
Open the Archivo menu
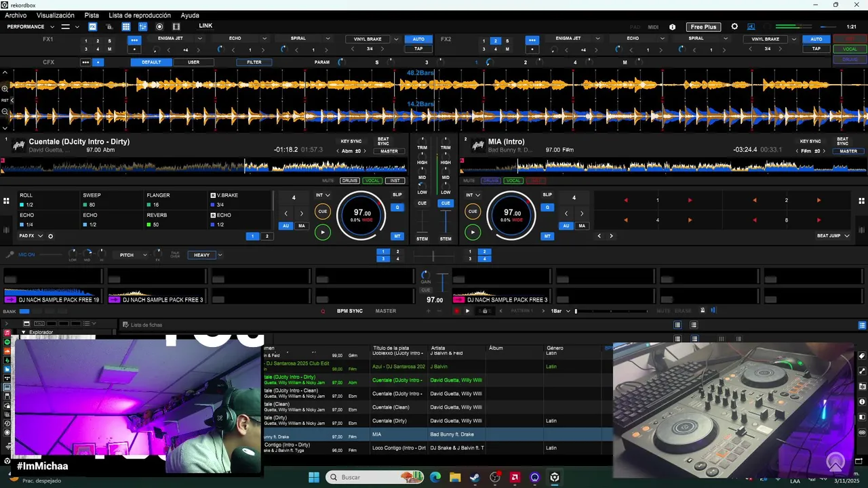click(16, 15)
